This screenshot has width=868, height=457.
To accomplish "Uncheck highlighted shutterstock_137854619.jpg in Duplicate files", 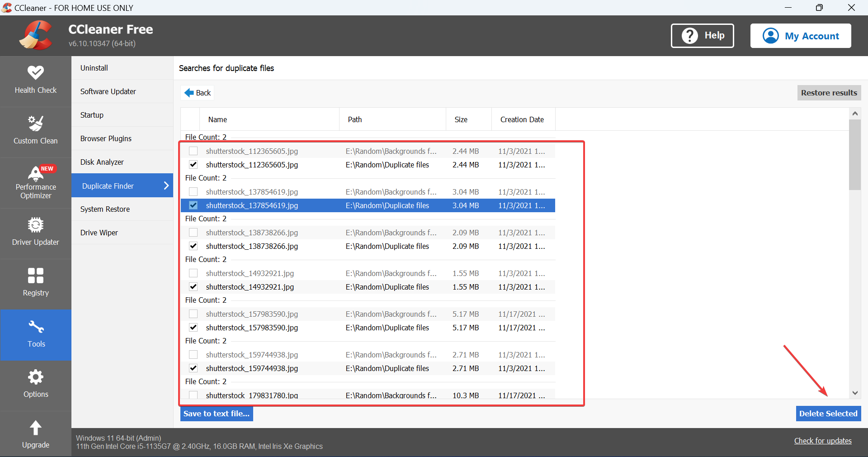I will tap(193, 205).
